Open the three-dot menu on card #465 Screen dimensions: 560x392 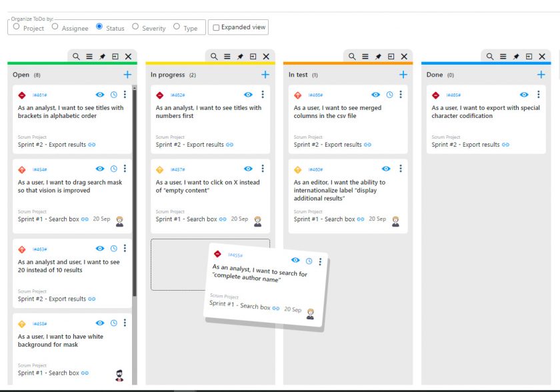pos(538,93)
